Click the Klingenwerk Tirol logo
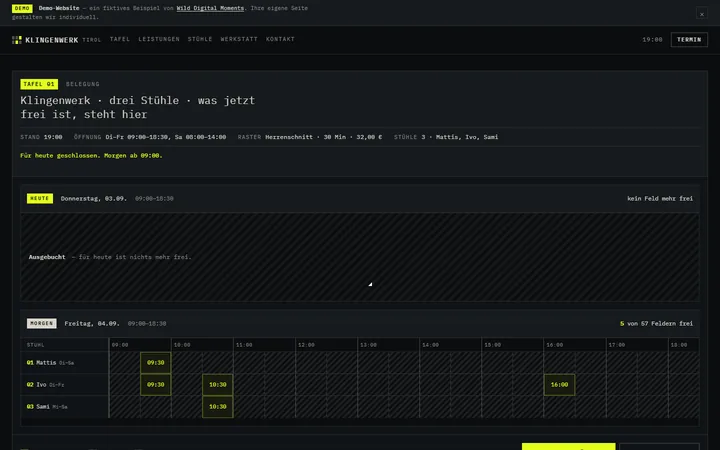The height and width of the screenshot is (450, 720). [56, 40]
